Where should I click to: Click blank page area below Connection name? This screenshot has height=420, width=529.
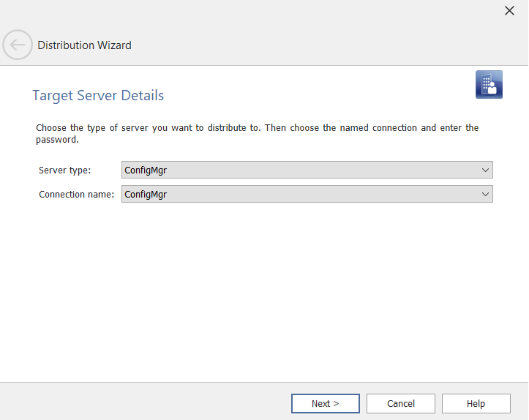tap(263, 293)
